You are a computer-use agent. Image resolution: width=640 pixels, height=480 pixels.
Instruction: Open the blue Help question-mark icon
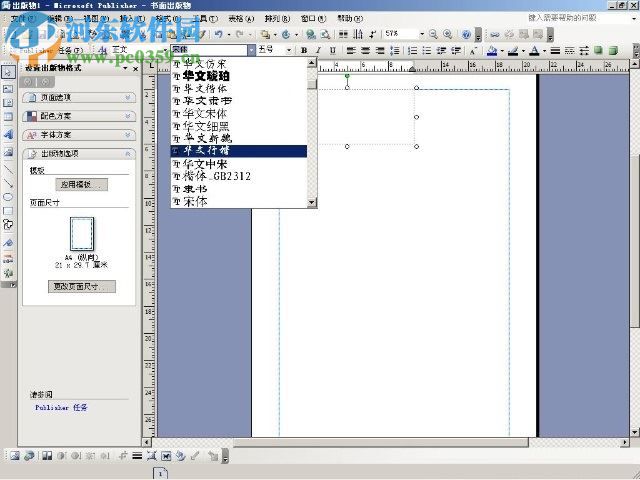[x=466, y=34]
